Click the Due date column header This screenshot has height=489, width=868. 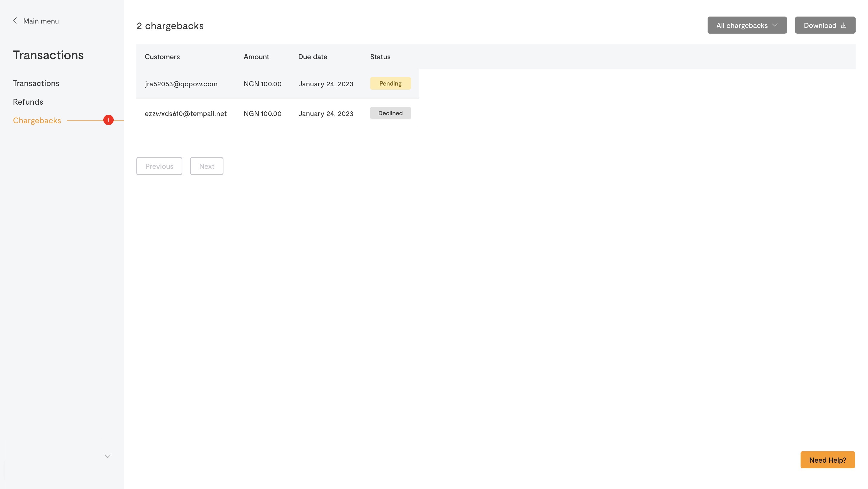click(312, 57)
